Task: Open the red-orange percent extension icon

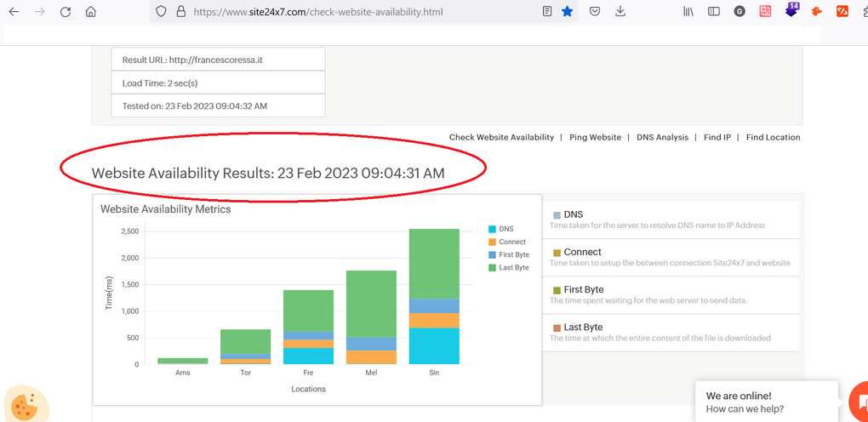Action: (842, 11)
